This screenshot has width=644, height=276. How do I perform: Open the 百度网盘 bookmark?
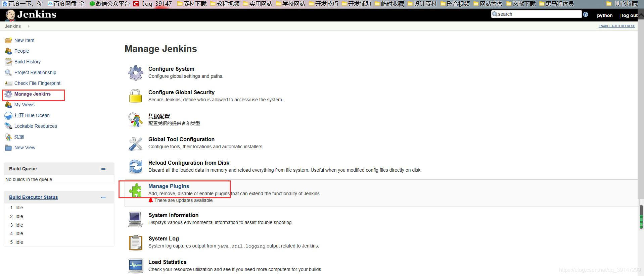(x=66, y=4)
